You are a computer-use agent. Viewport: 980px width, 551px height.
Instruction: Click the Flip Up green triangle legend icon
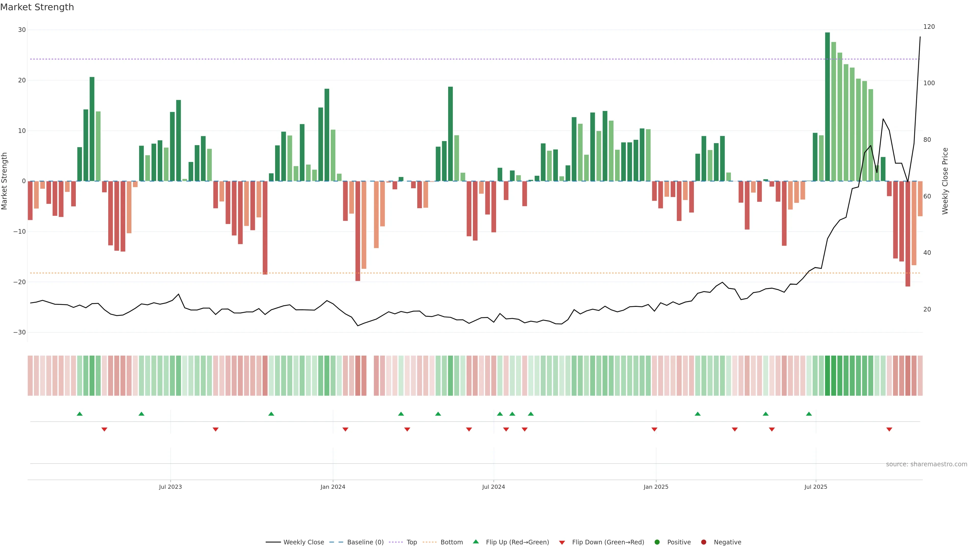click(475, 542)
